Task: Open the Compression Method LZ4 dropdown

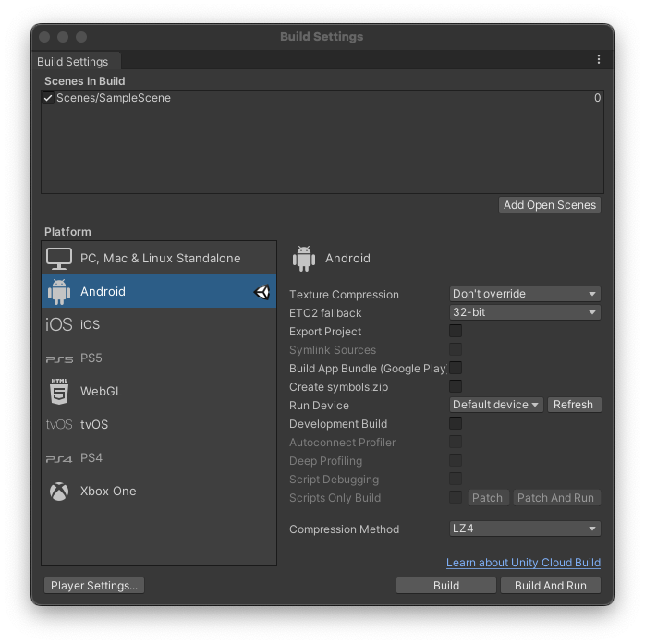Action: click(525, 529)
